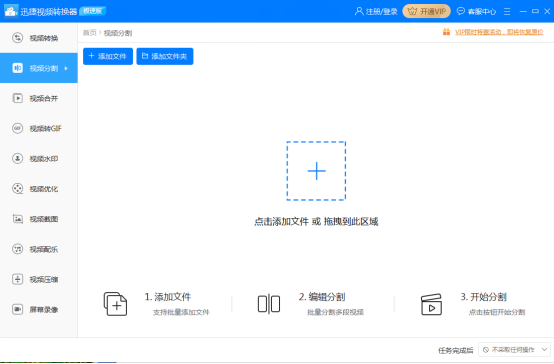This screenshot has width=554, height=364.
Task: Expand the arrow beside 视频分割
Action: (66, 68)
